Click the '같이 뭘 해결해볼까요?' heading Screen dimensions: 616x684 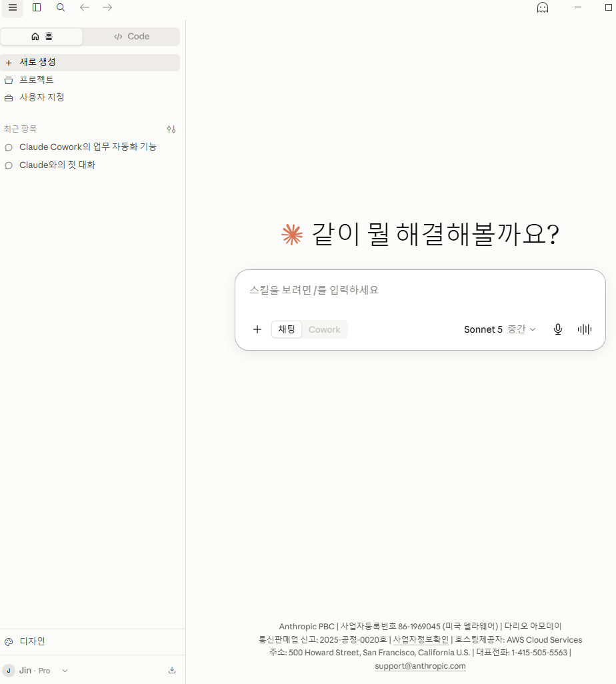point(435,234)
